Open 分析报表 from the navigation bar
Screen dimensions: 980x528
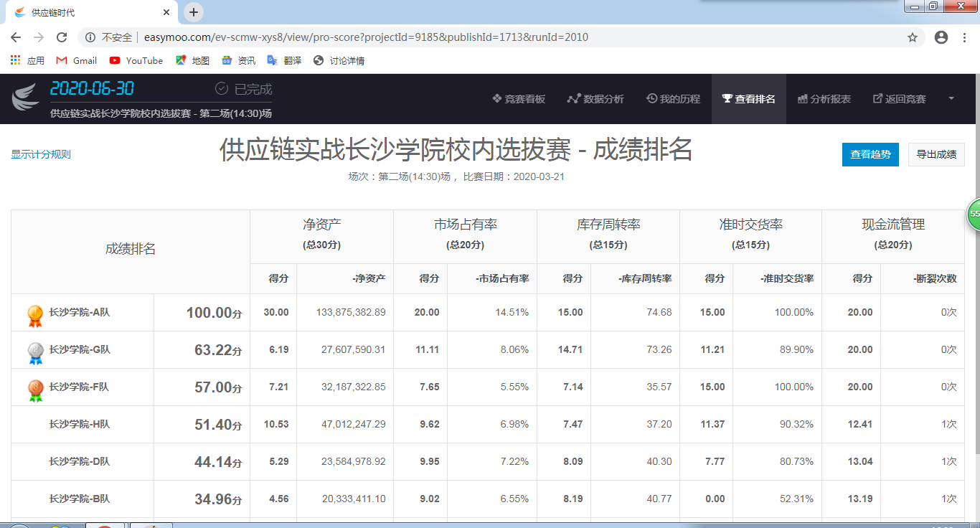point(824,99)
